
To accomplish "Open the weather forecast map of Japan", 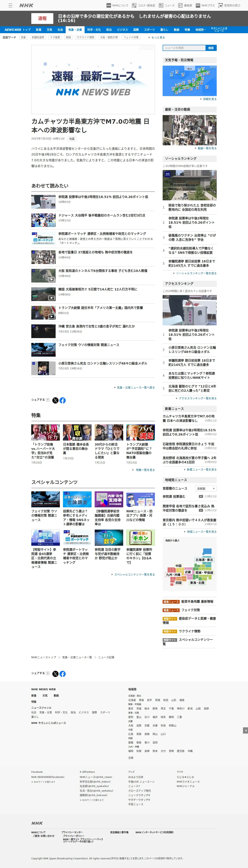I will pyautogui.click(x=190, y=81).
